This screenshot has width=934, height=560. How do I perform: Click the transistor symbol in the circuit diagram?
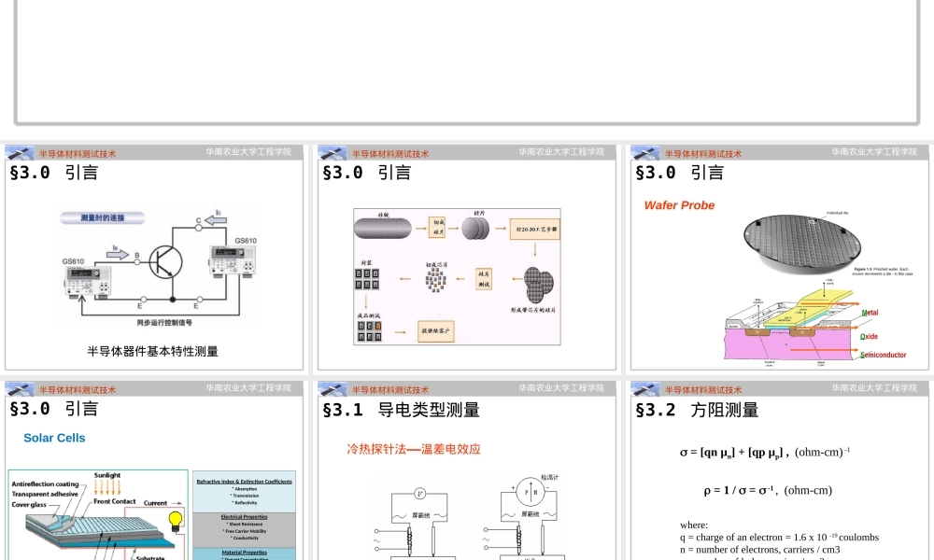(165, 262)
